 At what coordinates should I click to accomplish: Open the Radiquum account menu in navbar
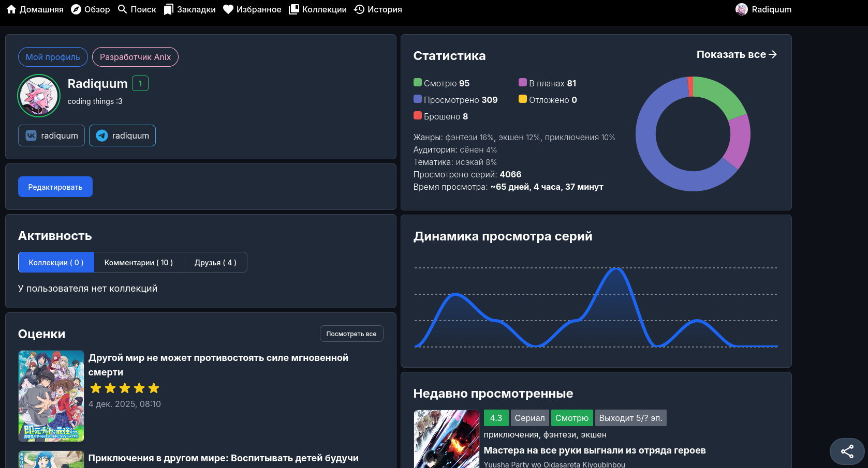coord(763,9)
